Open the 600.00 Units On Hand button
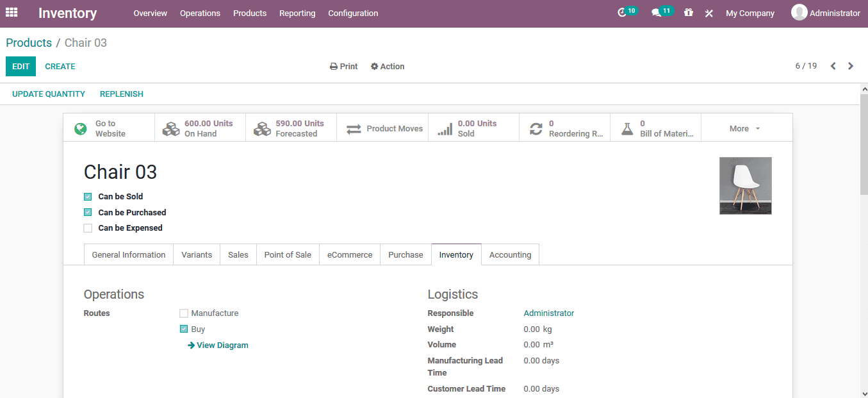Image resolution: width=868 pixels, height=398 pixels. tap(199, 127)
